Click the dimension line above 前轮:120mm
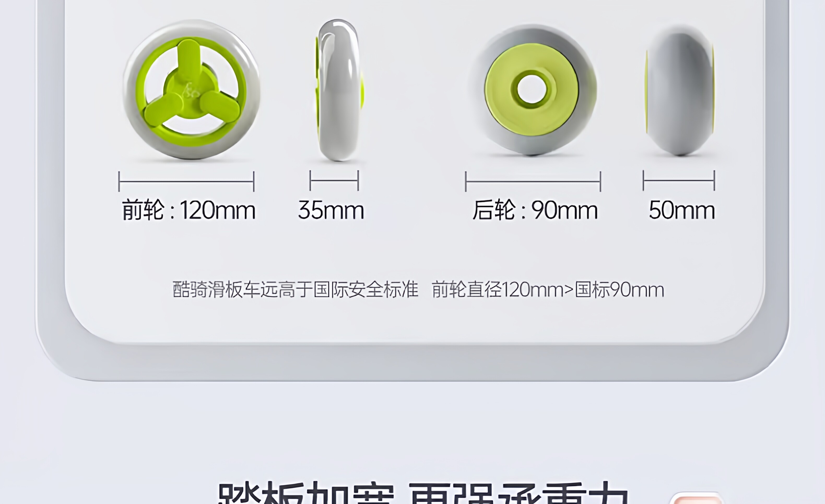Image resolution: width=825 pixels, height=504 pixels. [186, 181]
